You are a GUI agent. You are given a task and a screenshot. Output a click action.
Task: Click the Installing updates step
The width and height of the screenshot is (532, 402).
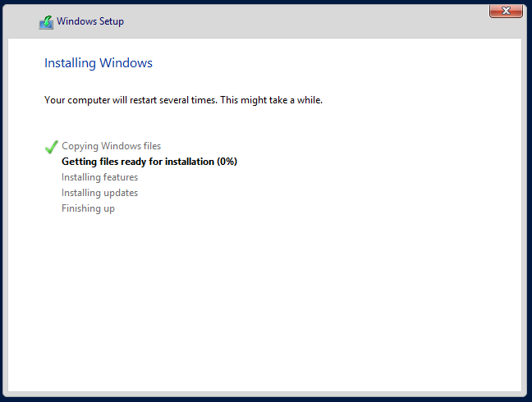pos(100,193)
